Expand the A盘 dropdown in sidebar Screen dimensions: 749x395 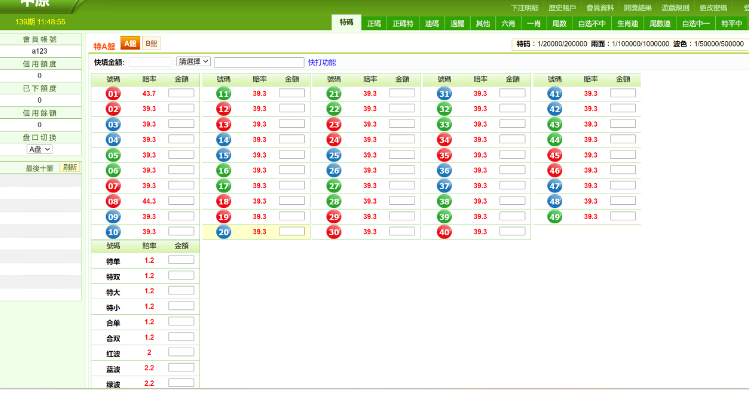coord(40,149)
